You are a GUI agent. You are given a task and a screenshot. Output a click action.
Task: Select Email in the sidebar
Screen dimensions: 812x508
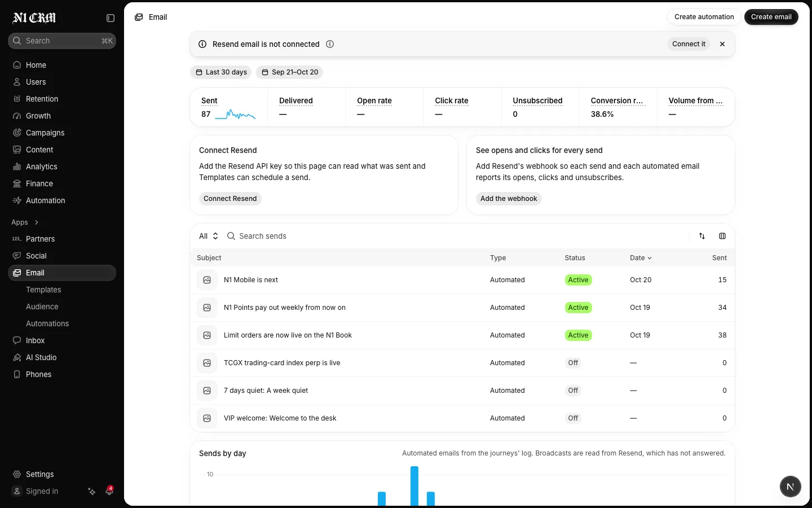click(62, 273)
